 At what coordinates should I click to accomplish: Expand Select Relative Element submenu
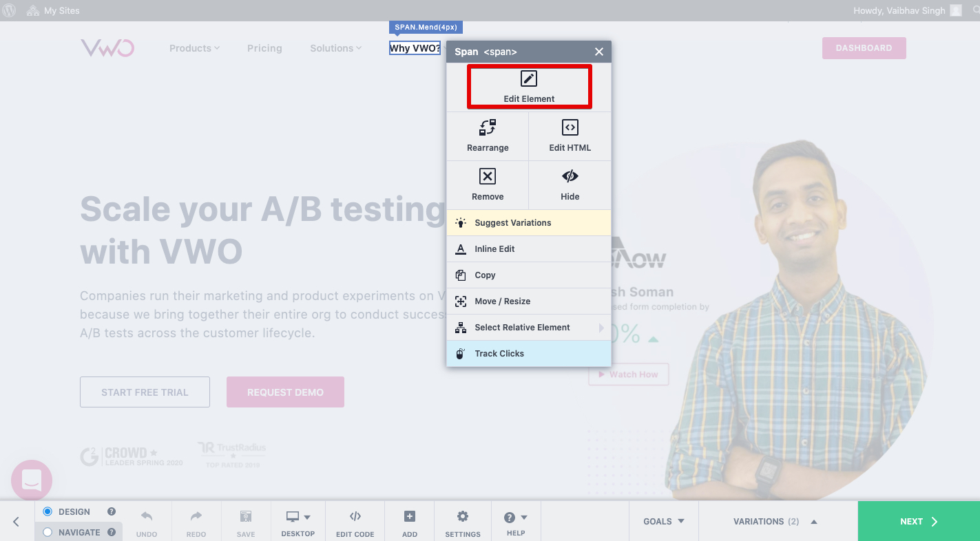[x=529, y=328]
